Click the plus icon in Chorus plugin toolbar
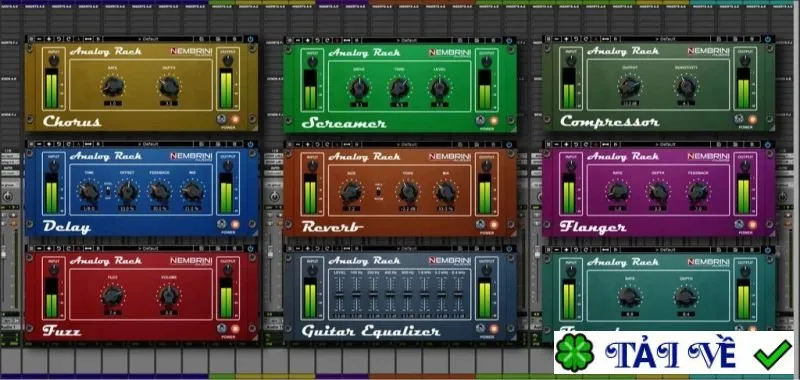This screenshot has height=380, width=800. click(49, 39)
